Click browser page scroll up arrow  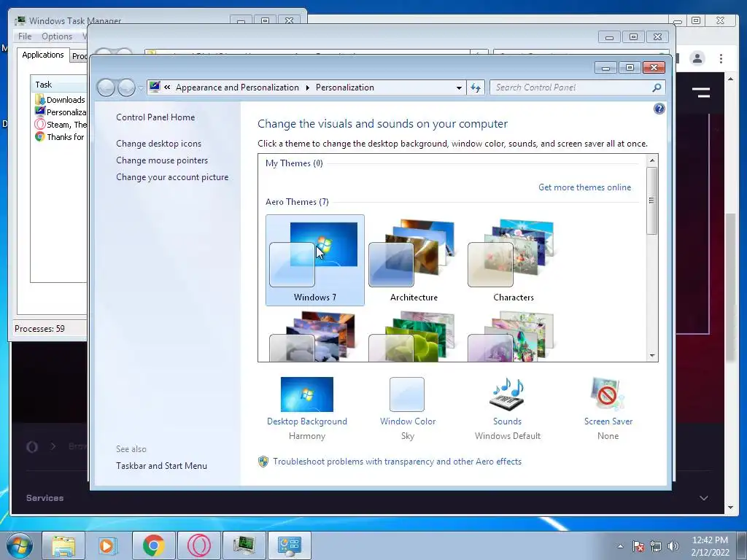pyautogui.click(x=730, y=79)
